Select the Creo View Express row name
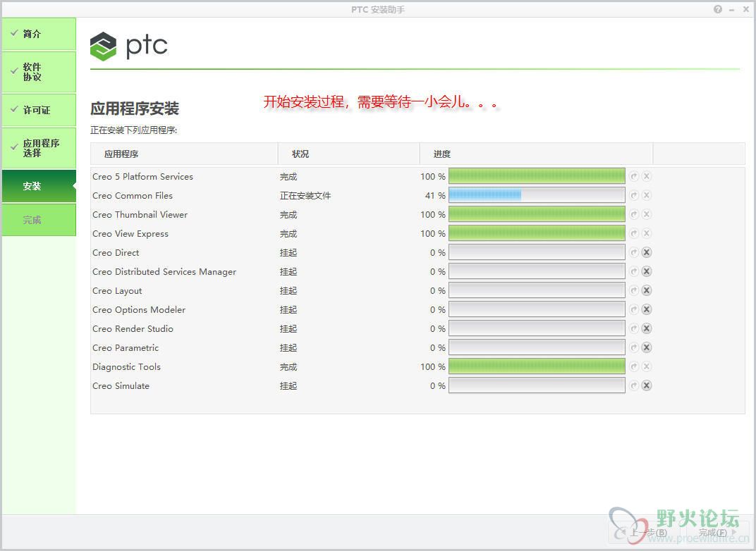756x551 pixels. (130, 234)
